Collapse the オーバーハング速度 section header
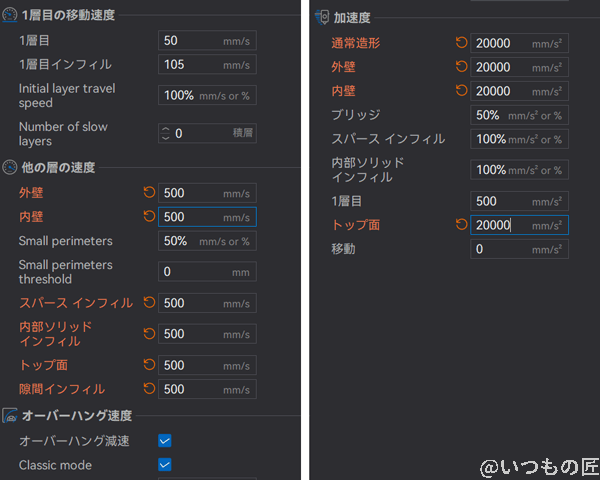 [76, 415]
